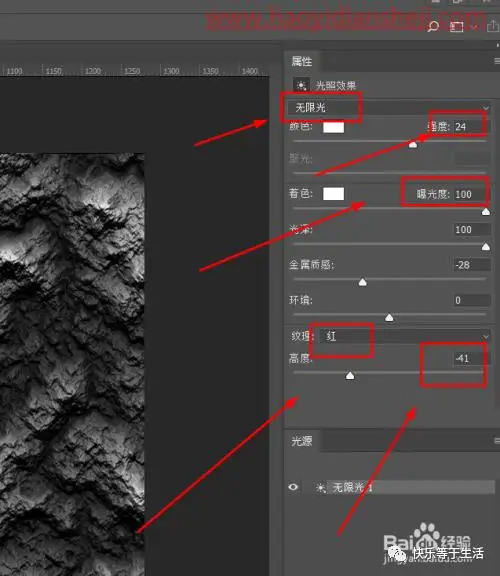Click the 环境 slider handle
Screen dimensions: 500x576
[389, 317]
